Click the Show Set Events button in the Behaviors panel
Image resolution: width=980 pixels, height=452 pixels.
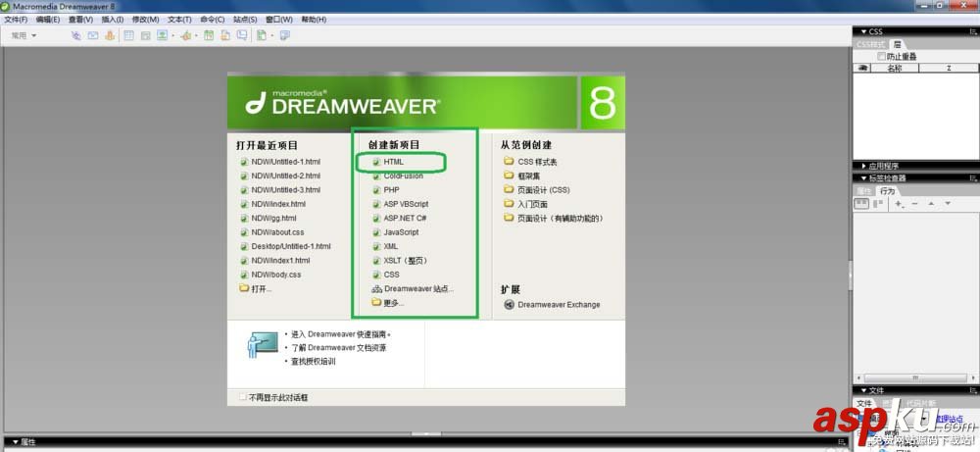pos(861,204)
